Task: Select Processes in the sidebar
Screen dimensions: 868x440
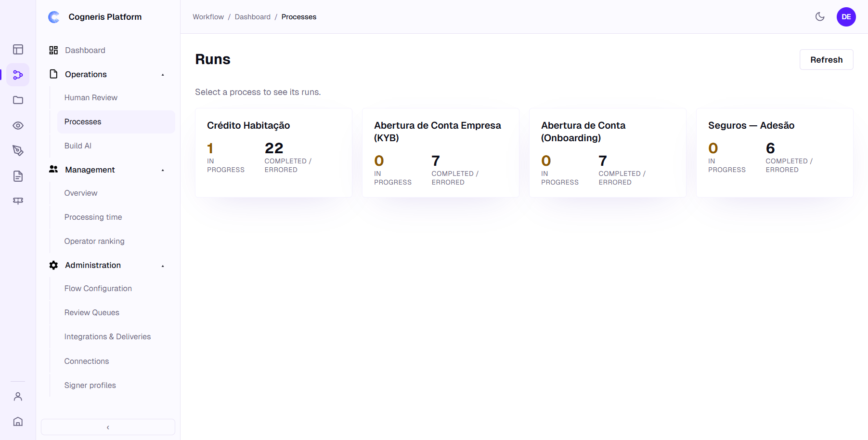Action: pyautogui.click(x=116, y=122)
